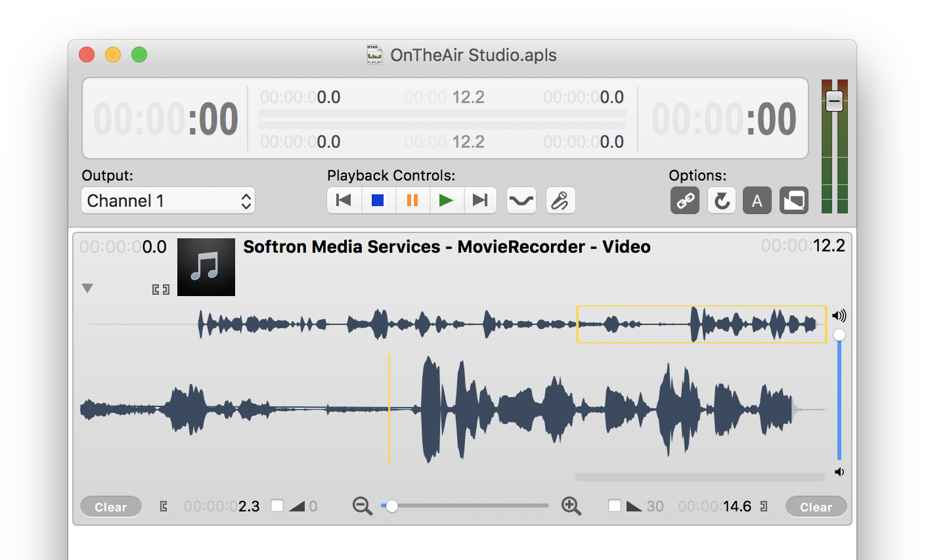Click the fade-in ramp icon
Image resolution: width=930 pixels, height=560 pixels.
click(x=297, y=506)
